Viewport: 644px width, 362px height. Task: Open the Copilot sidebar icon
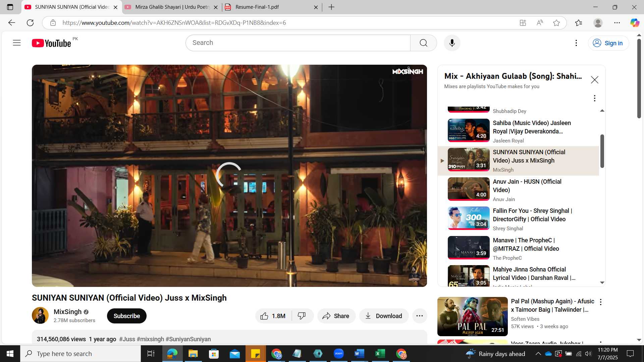pos(635,23)
